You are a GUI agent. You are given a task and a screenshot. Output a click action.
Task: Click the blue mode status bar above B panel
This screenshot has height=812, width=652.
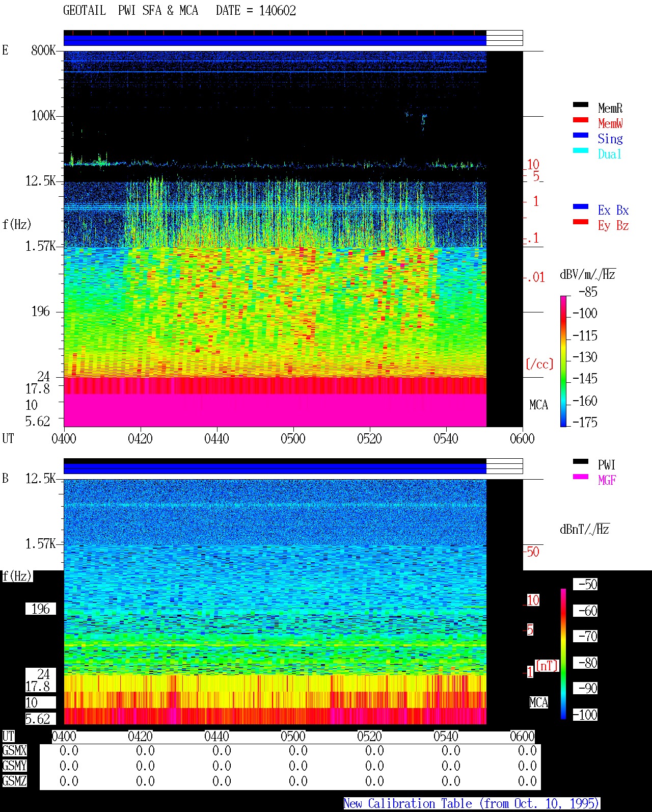(275, 468)
